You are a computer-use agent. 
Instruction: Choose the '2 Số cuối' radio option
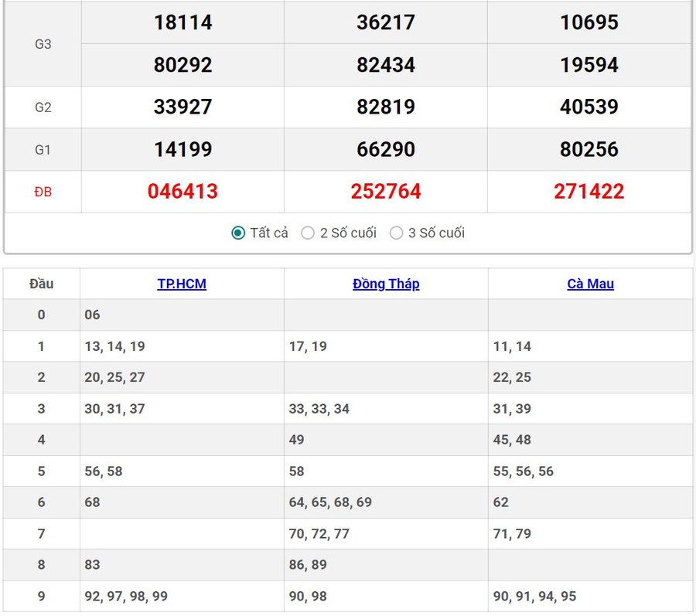point(308,233)
